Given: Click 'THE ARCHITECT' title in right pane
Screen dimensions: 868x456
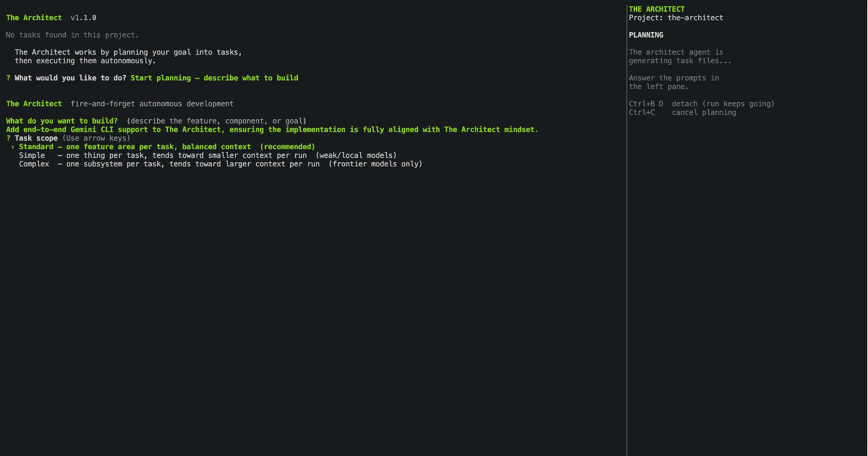Looking at the screenshot, I should point(657,9).
